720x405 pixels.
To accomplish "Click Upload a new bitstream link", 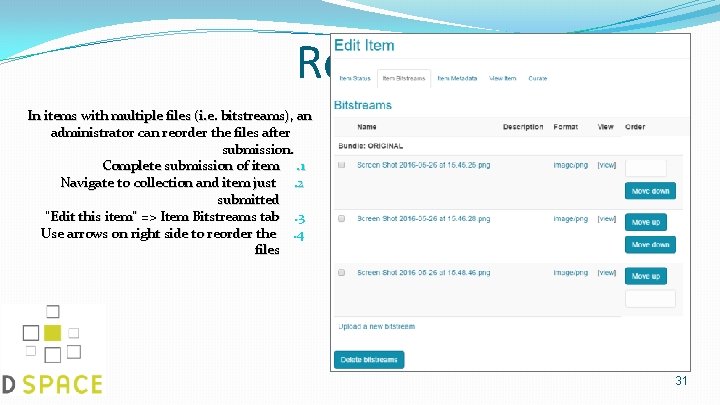I will coord(377,326).
